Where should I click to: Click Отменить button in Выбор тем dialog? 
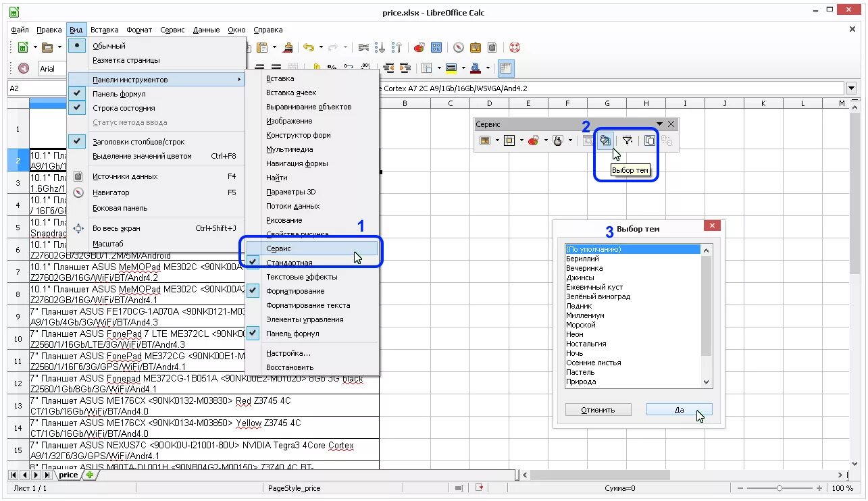pyautogui.click(x=598, y=410)
